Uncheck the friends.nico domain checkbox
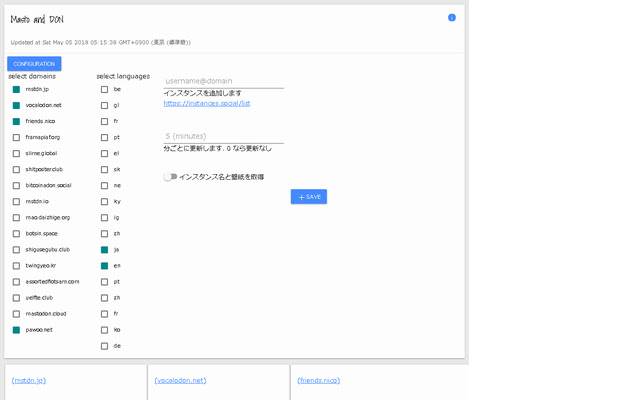640x400 pixels. pyautogui.click(x=16, y=121)
